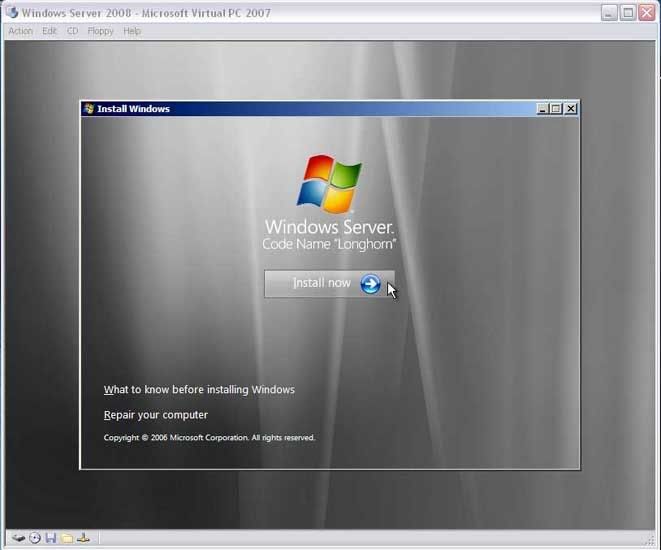The image size is (661, 550).
Task: Click the window resize grip corner
Action: pos(650,540)
